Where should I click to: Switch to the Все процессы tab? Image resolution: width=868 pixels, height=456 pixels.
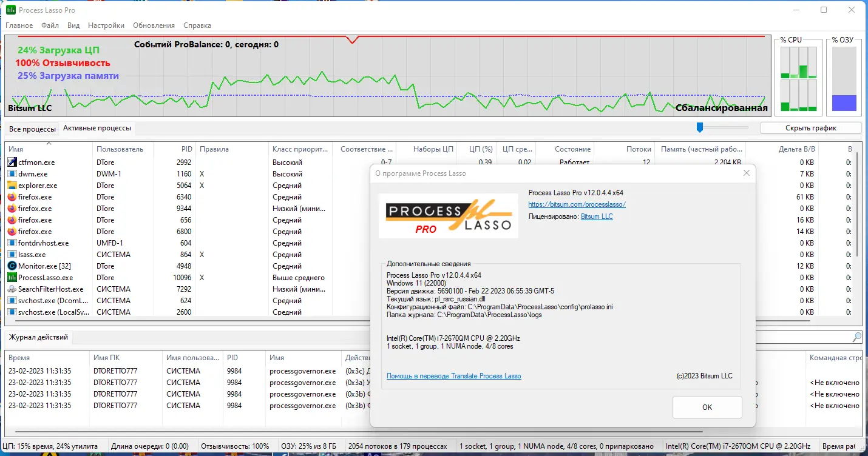pyautogui.click(x=33, y=129)
